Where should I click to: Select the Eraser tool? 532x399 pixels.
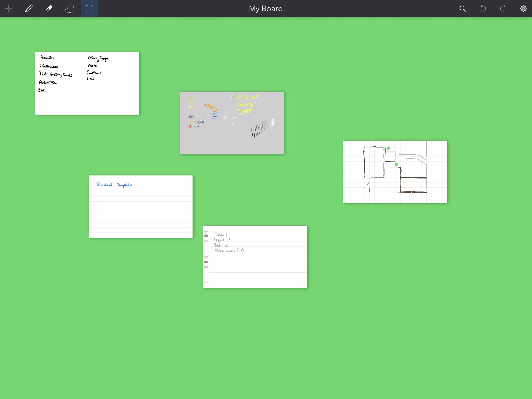pyautogui.click(x=49, y=9)
